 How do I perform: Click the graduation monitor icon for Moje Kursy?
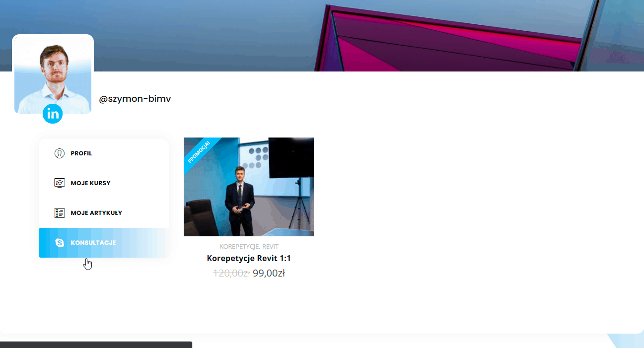tap(60, 183)
